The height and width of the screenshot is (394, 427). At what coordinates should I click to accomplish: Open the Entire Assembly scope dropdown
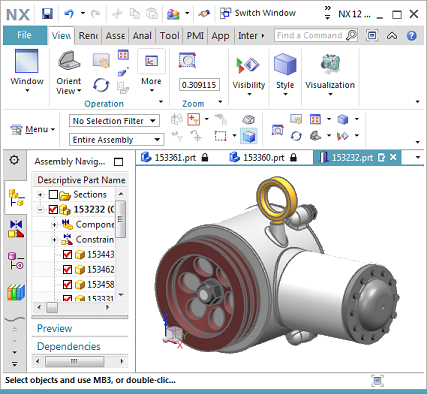tap(116, 139)
